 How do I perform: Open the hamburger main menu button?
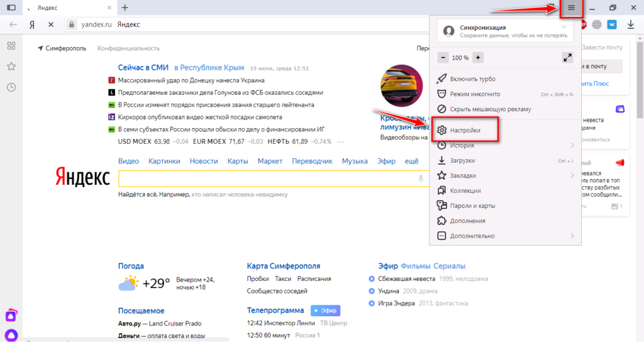click(x=571, y=8)
